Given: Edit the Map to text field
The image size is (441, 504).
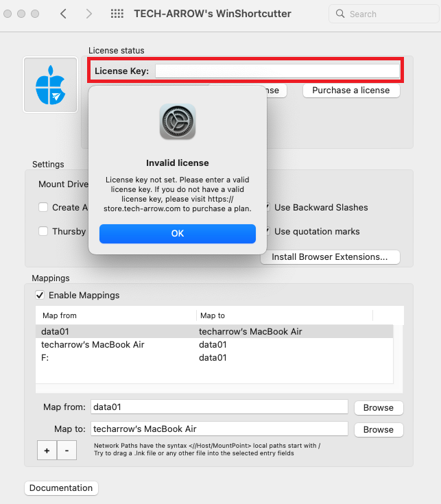Looking at the screenshot, I should [219, 429].
